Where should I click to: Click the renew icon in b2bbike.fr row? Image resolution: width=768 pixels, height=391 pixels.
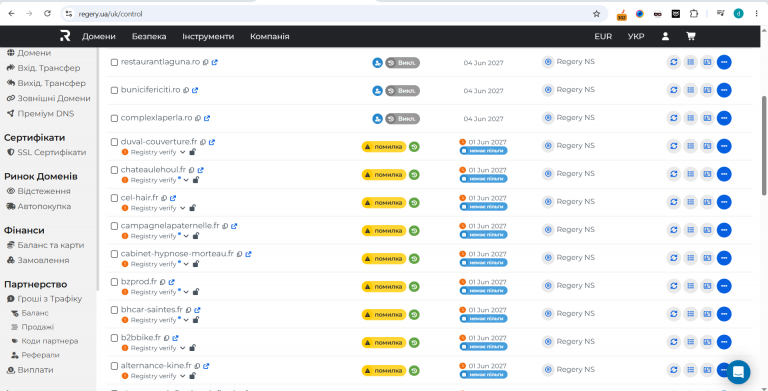click(673, 342)
